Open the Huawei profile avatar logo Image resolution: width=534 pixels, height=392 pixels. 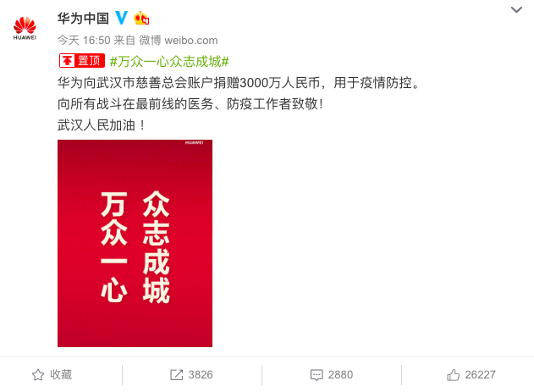(25, 28)
